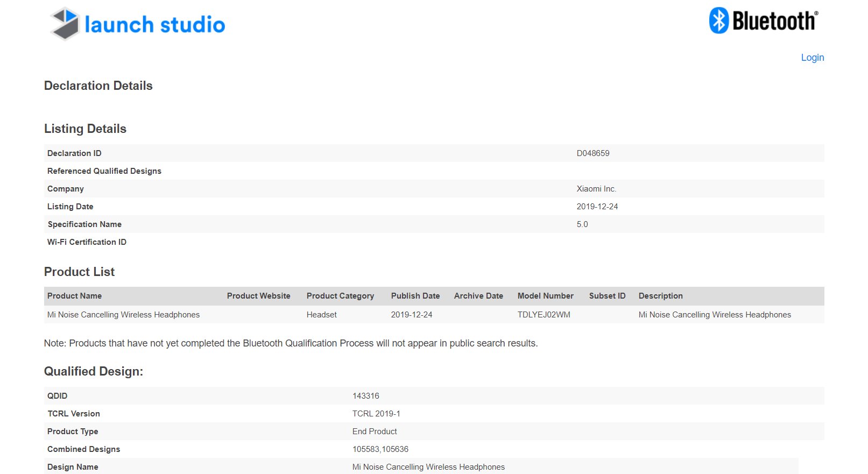This screenshot has width=868, height=474.
Task: Click the Bluetooth logo
Action: (764, 21)
